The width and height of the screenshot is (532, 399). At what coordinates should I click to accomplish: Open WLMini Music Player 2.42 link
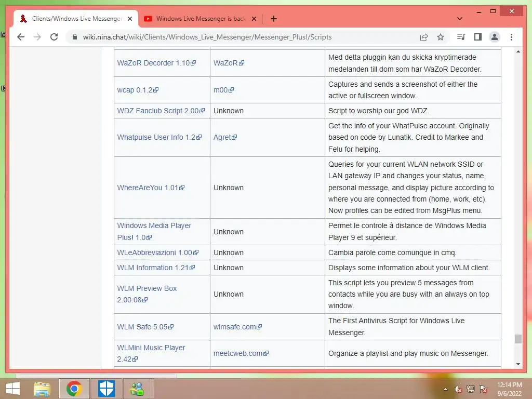click(x=151, y=353)
